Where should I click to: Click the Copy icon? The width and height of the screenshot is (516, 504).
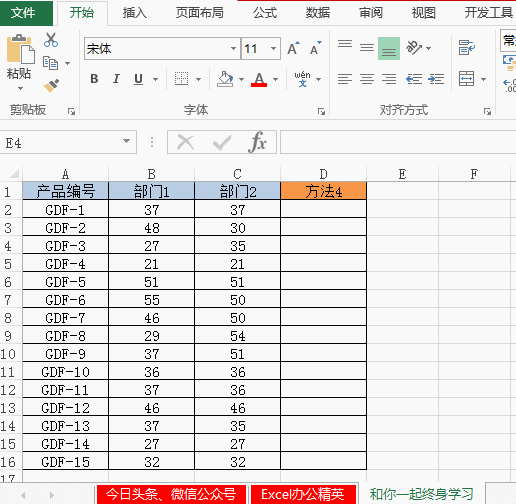[50, 63]
